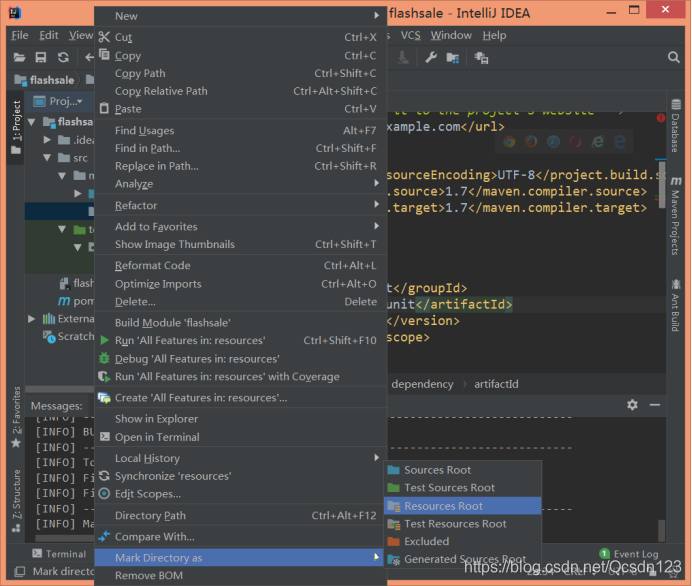Open in Edge browser icon
The width and height of the screenshot is (692, 586).
(620, 142)
